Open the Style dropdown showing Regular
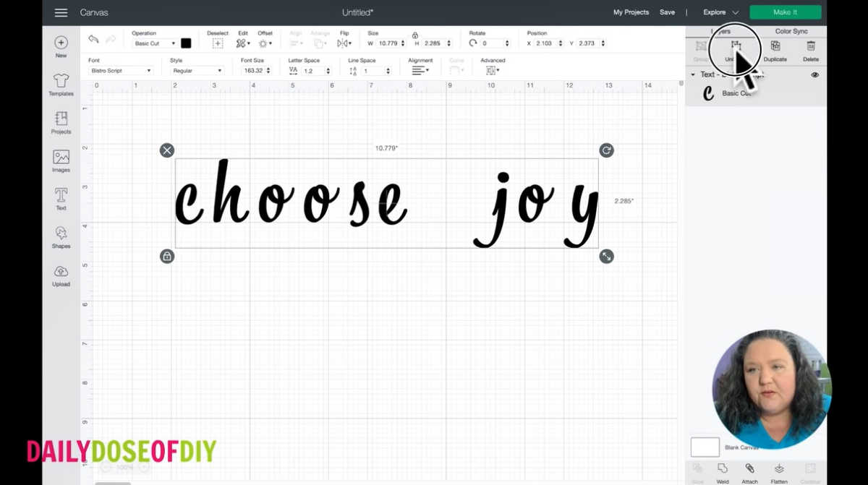This screenshot has width=868, height=485. click(197, 71)
